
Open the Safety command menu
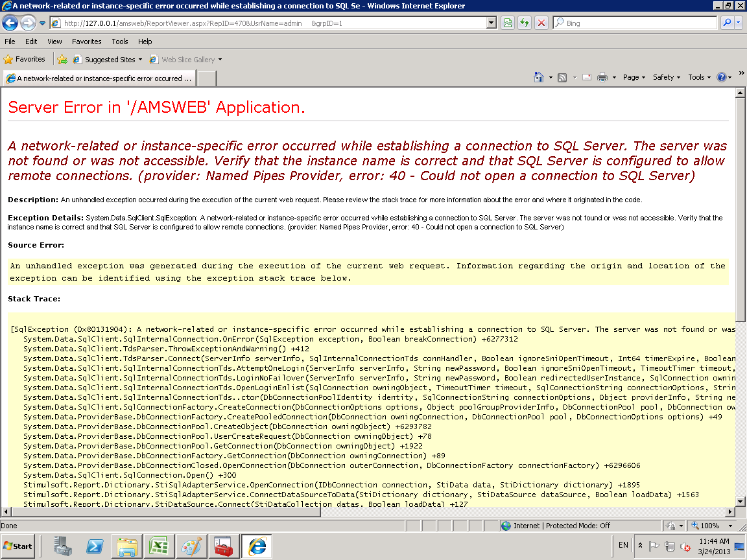[666, 77]
